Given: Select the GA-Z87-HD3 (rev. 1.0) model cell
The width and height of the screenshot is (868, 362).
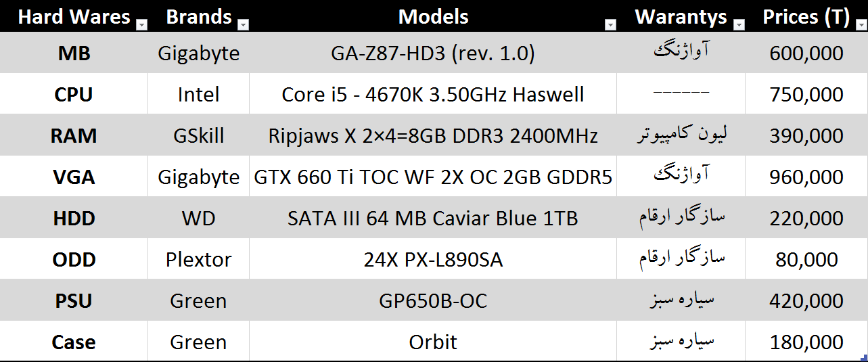Looking at the screenshot, I should pyautogui.click(x=433, y=53).
